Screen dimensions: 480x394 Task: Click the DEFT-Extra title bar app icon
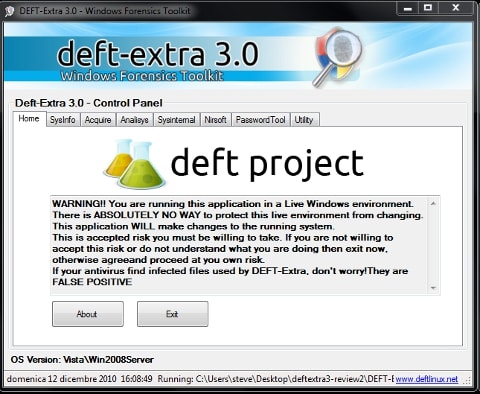pyautogui.click(x=9, y=11)
